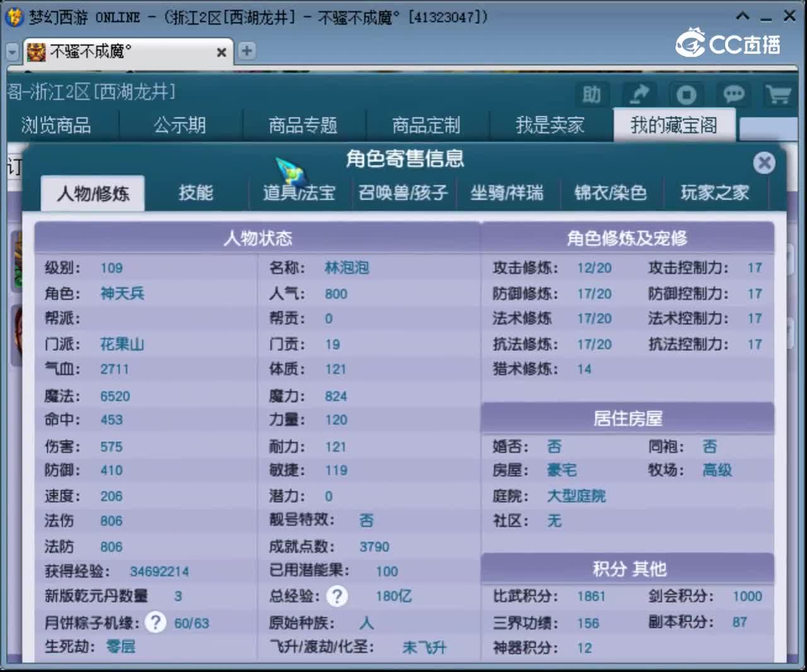
Task: Open the chat bubble icon
Action: 733,95
